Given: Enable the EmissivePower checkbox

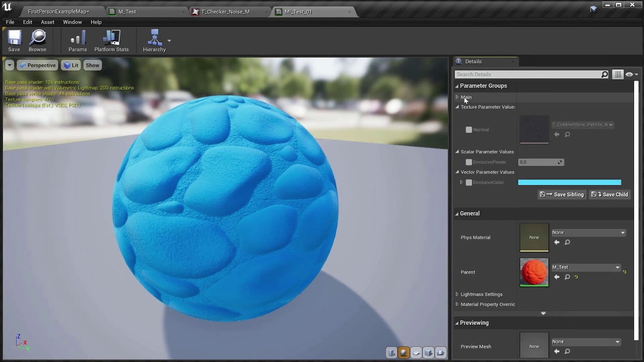Looking at the screenshot, I should pyautogui.click(x=469, y=162).
